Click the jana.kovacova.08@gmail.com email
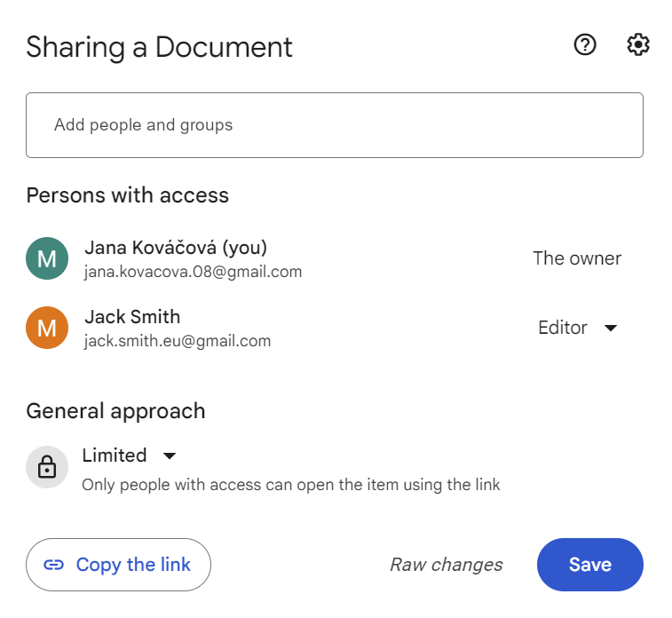 [x=194, y=272]
